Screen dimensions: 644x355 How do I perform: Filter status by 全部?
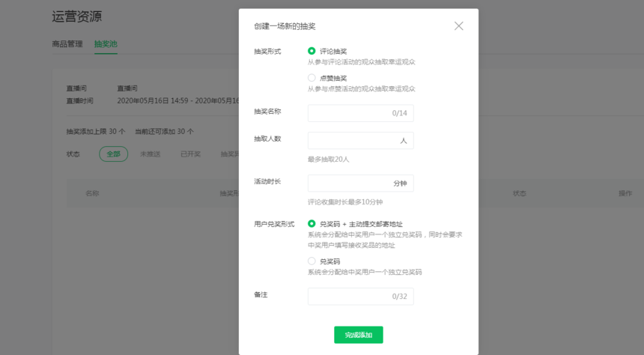click(113, 154)
